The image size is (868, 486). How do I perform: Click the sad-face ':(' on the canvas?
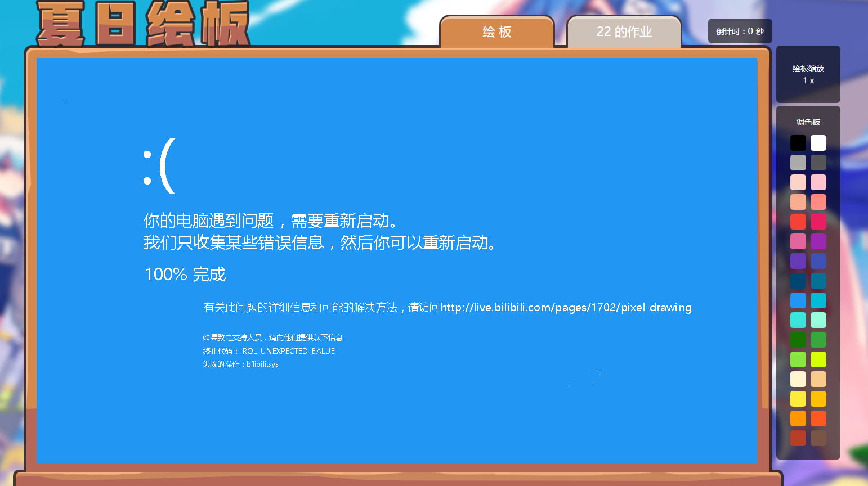click(x=159, y=166)
